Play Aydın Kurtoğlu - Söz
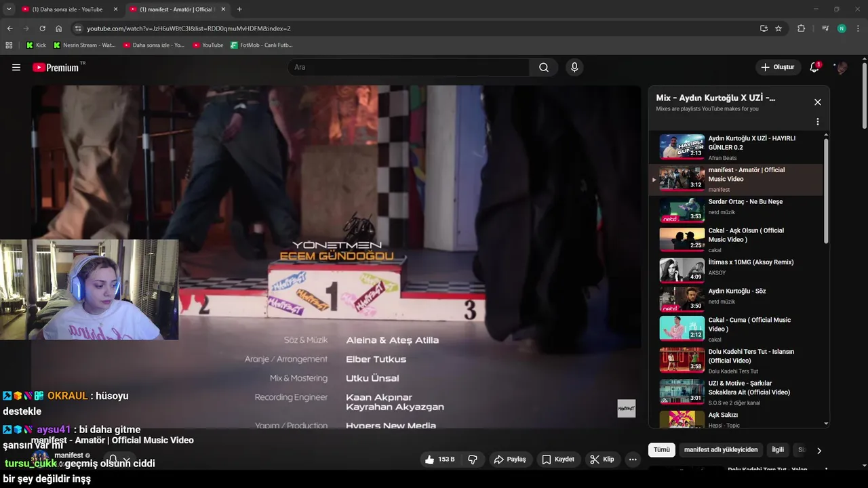Viewport: 868px width, 488px height. [736, 300]
